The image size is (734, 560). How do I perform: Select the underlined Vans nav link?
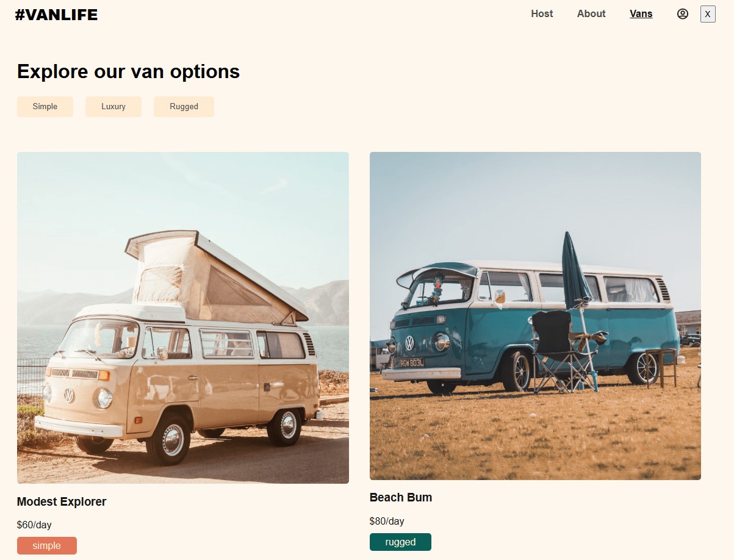tap(641, 14)
